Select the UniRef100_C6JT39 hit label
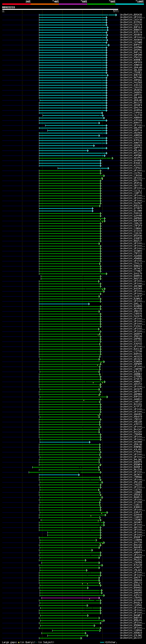 [131, 115]
